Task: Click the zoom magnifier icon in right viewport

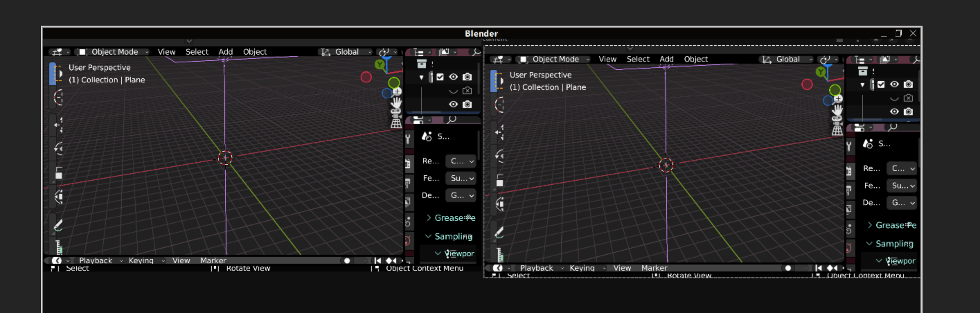Action: point(838,99)
